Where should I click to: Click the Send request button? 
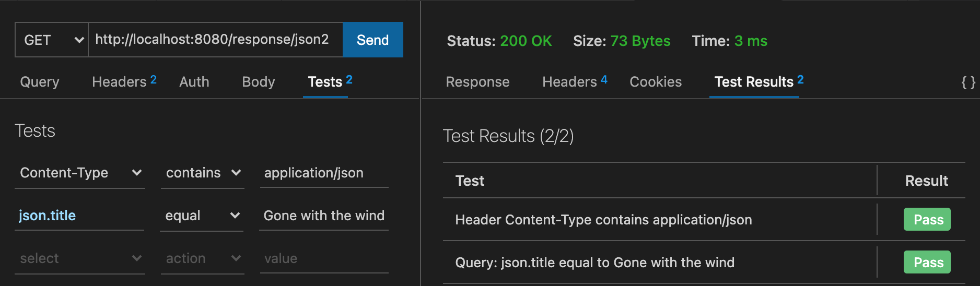[x=372, y=40]
